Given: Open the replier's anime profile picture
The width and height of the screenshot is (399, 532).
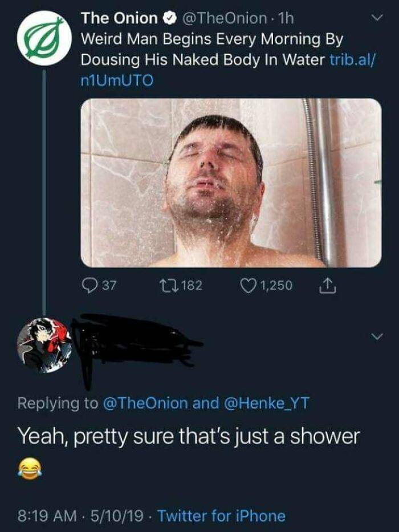Looking at the screenshot, I should [44, 346].
